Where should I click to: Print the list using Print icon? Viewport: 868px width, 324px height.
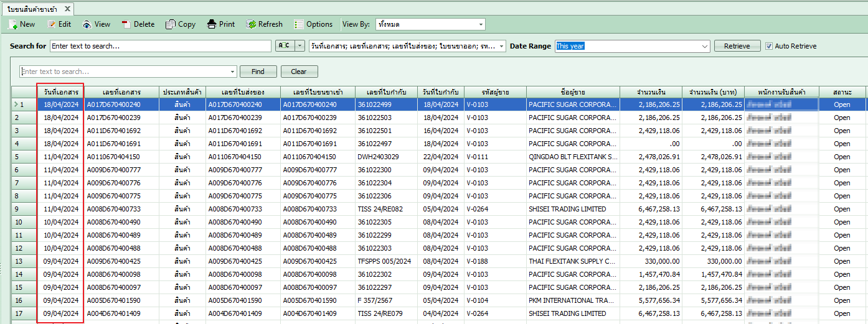click(212, 24)
